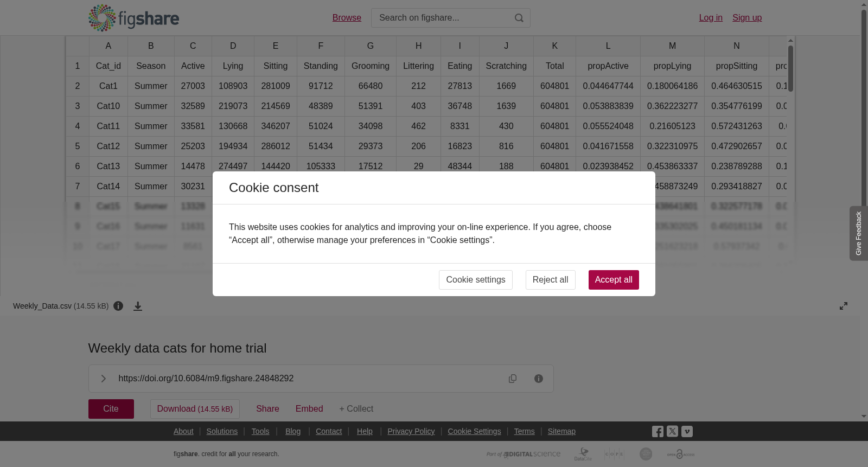
Task: Open figshare Vimeo page
Action: (x=687, y=432)
